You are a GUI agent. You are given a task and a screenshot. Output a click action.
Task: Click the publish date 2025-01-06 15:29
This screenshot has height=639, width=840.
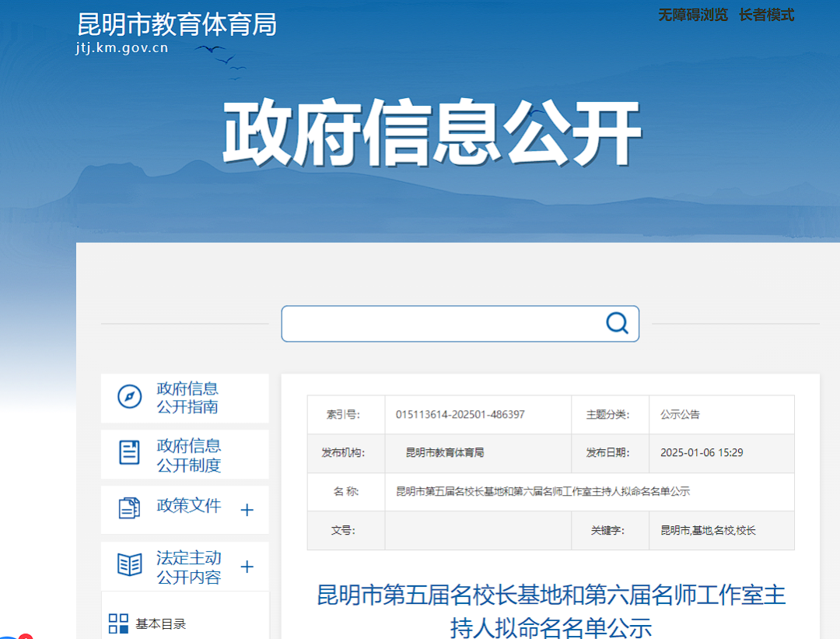pos(702,452)
